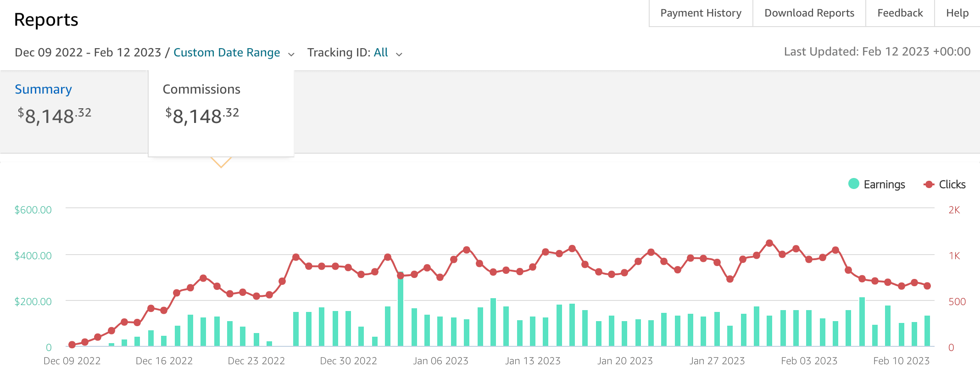This screenshot has width=980, height=389.
Task: Open the Tracking ID All dropdown
Action: click(x=381, y=53)
